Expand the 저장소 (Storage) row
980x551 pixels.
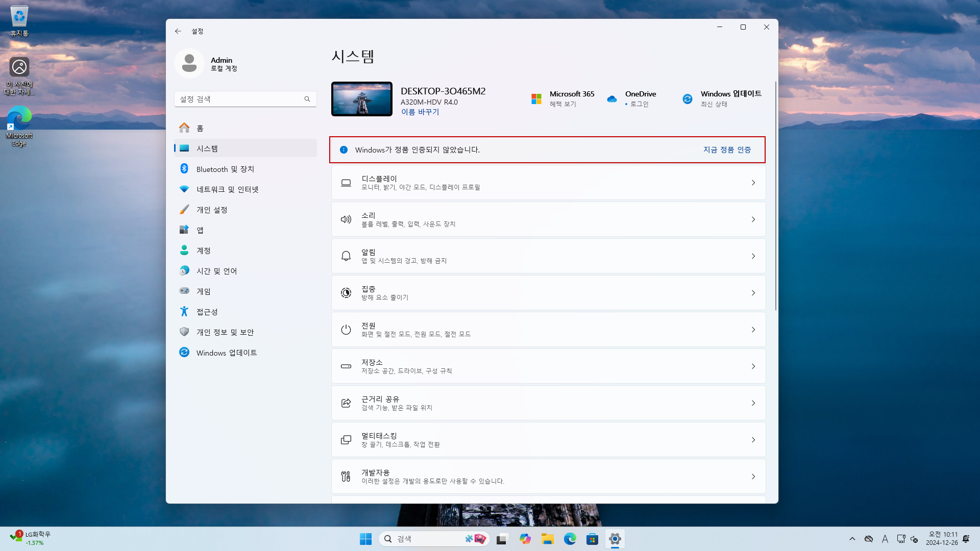548,366
